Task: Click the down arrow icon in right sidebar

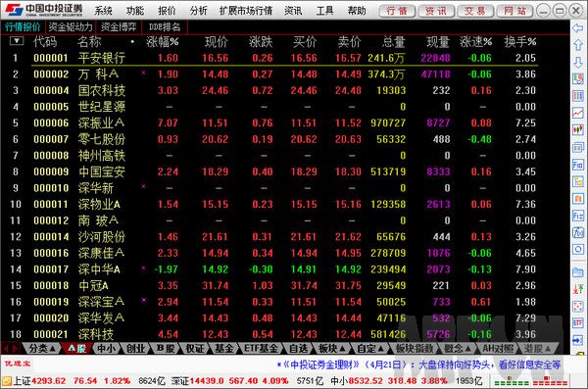Action: pyautogui.click(x=577, y=62)
